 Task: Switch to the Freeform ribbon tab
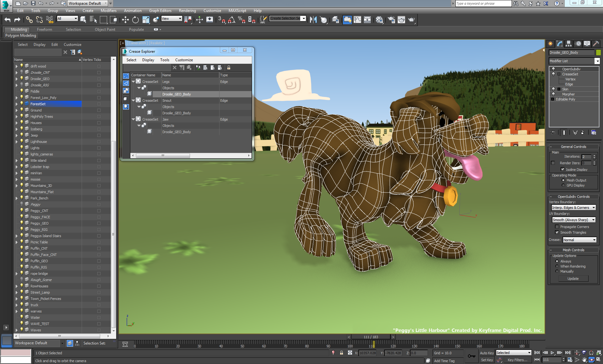(44, 29)
